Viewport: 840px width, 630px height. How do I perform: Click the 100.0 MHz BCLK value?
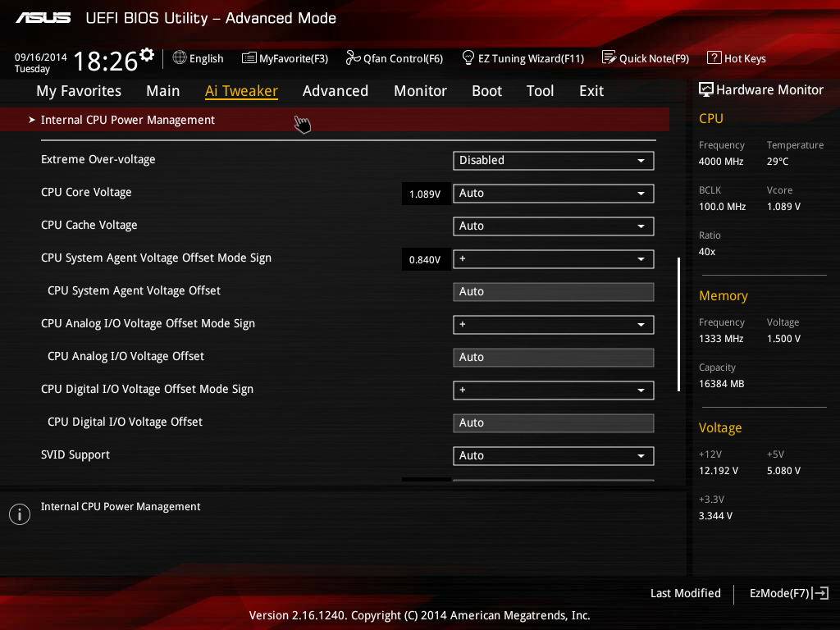click(x=722, y=206)
